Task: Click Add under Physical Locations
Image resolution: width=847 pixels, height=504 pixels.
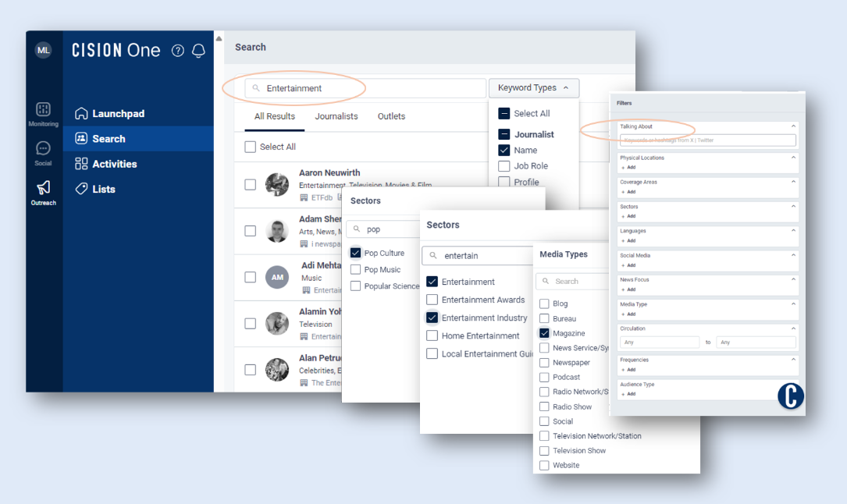Action: (x=628, y=167)
